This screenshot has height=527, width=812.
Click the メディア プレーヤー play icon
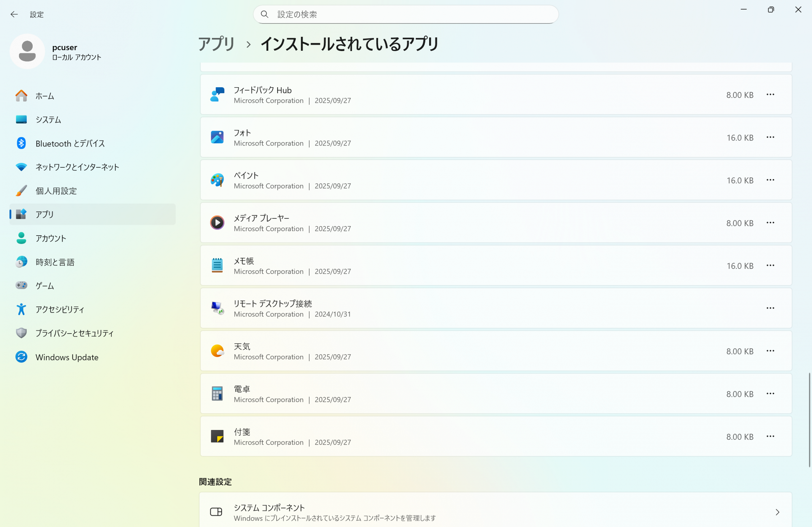[217, 223]
